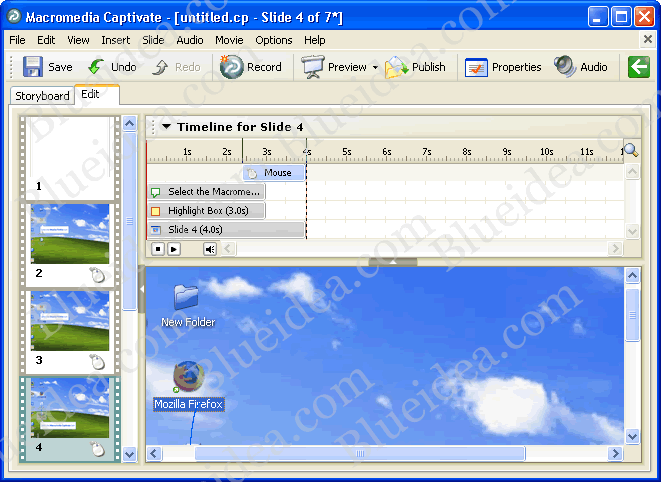Preview the movie

pos(333,67)
